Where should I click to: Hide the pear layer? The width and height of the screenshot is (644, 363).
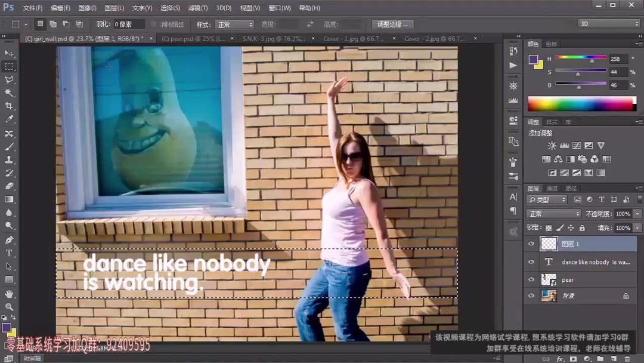[531, 279]
